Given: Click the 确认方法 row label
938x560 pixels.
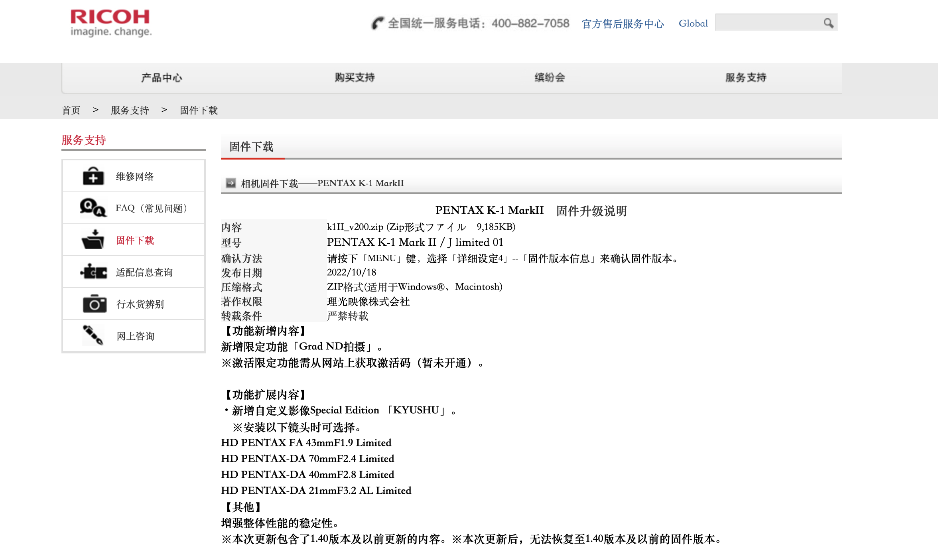Looking at the screenshot, I should [x=242, y=258].
